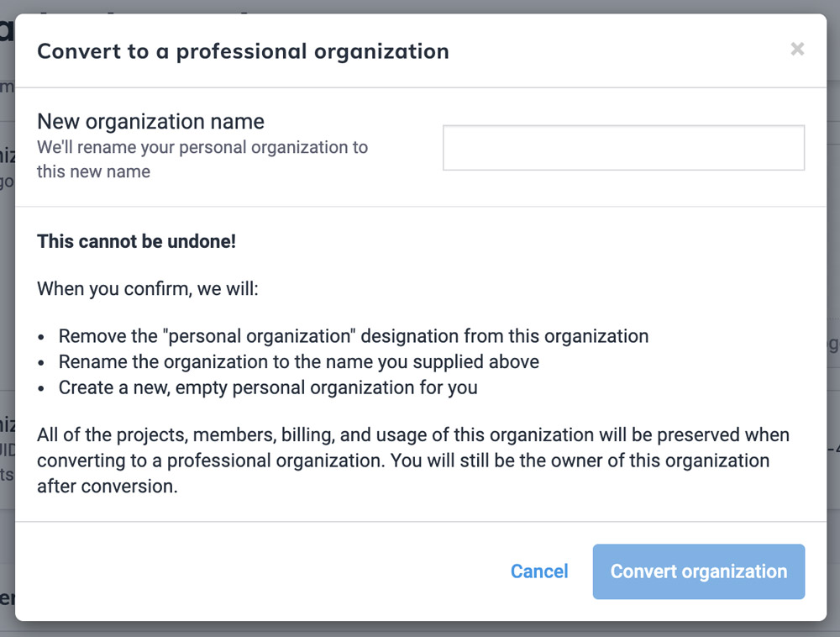The image size is (840, 637).
Task: Dismiss the modal using the gray close cross
Action: (x=796, y=49)
